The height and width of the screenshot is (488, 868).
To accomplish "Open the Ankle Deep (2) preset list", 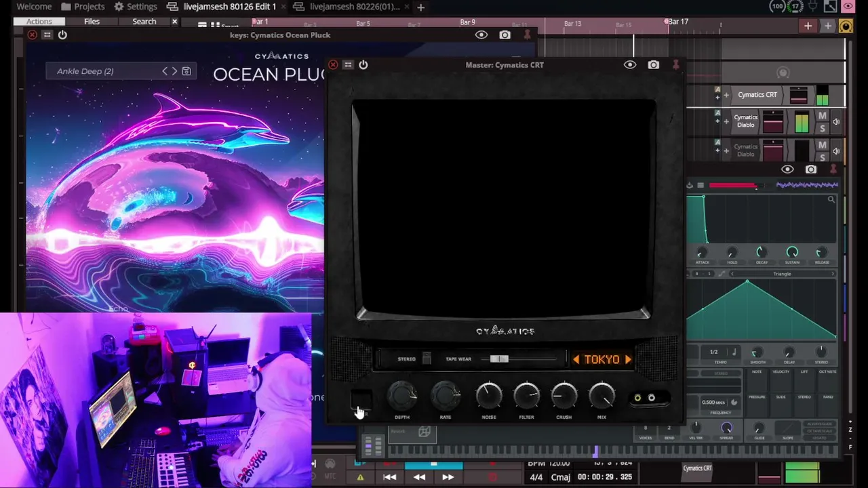I will 85,71.
